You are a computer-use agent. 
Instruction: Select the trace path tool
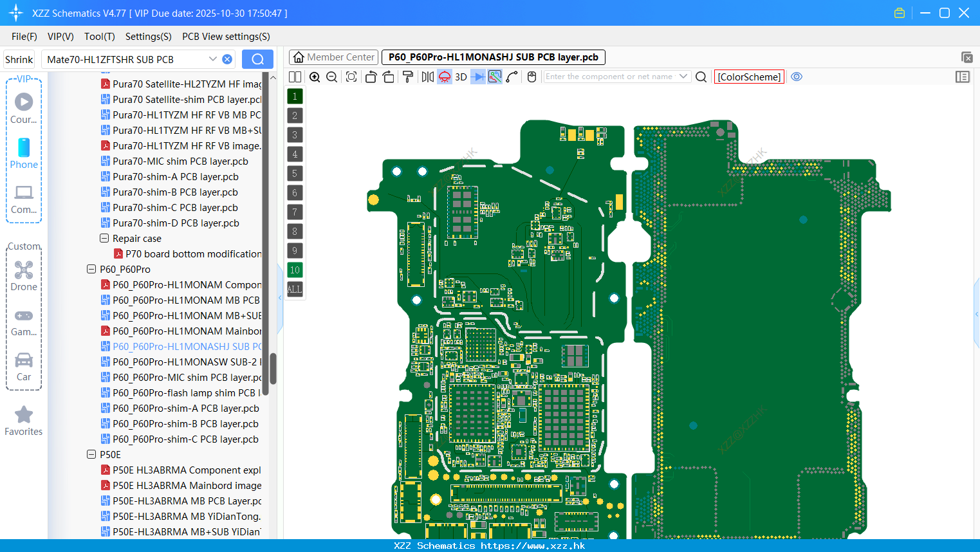point(512,77)
